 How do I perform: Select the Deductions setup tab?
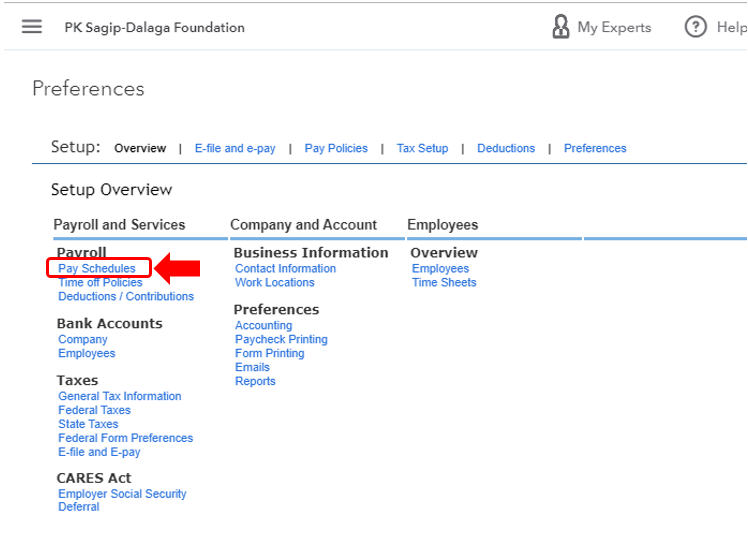click(506, 148)
